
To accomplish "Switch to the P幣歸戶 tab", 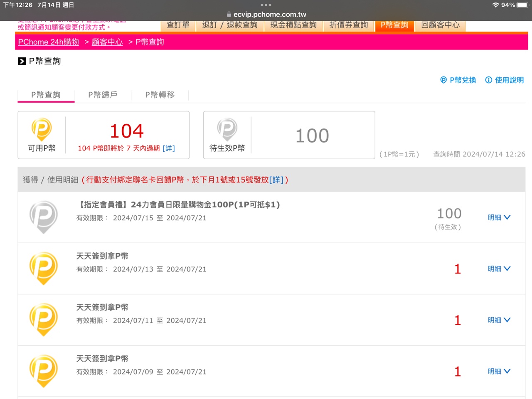I will [x=103, y=95].
